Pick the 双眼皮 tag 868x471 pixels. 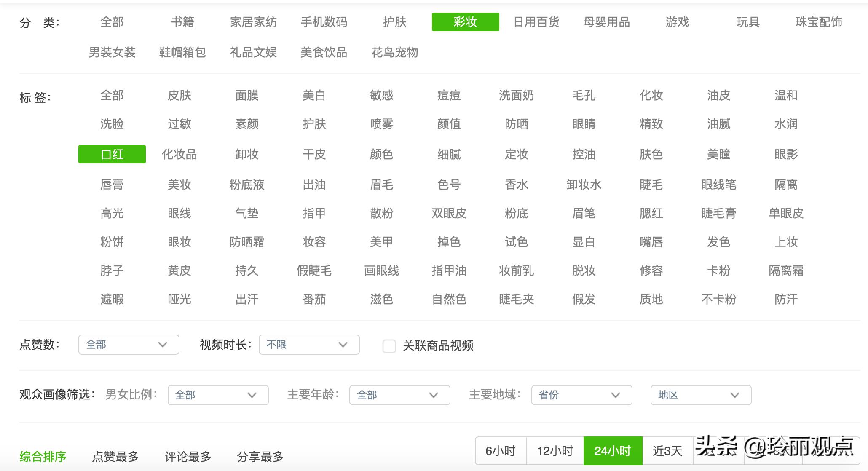tap(449, 213)
